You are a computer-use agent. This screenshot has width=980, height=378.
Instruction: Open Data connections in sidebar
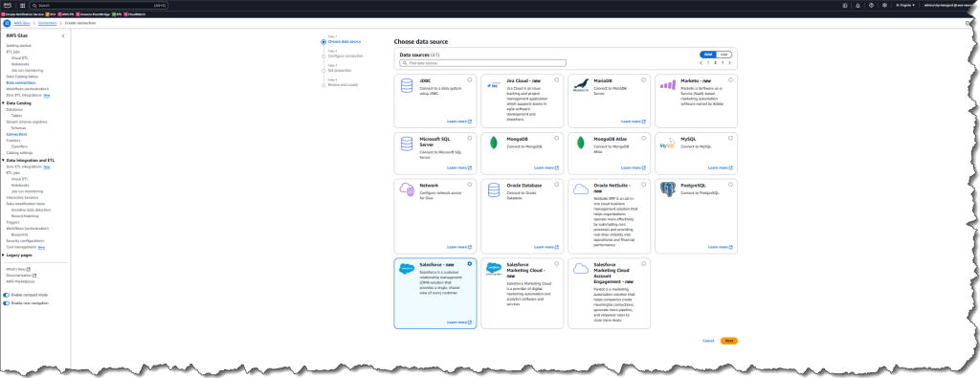[x=21, y=82]
